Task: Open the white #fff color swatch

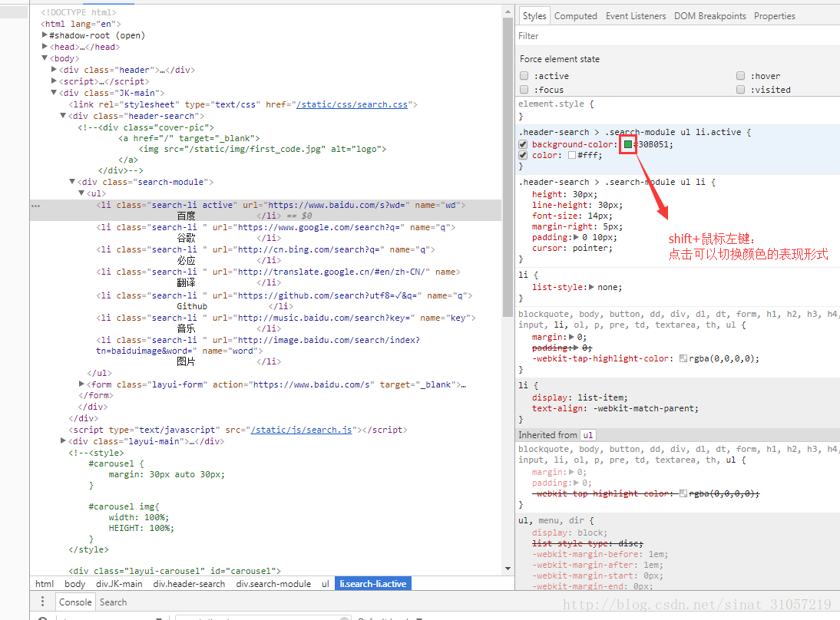Action: tap(571, 155)
